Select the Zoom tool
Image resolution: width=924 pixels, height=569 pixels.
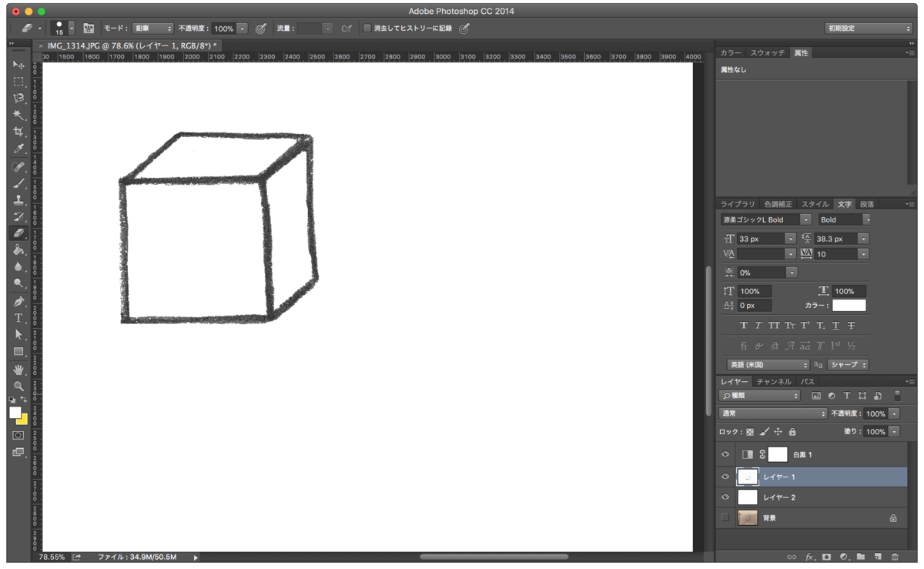click(18, 387)
